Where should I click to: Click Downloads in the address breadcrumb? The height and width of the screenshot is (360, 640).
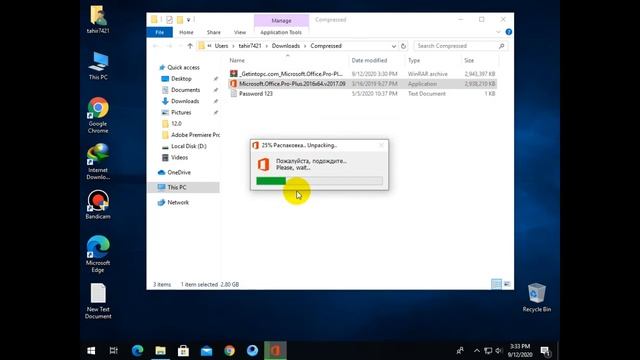click(286, 46)
